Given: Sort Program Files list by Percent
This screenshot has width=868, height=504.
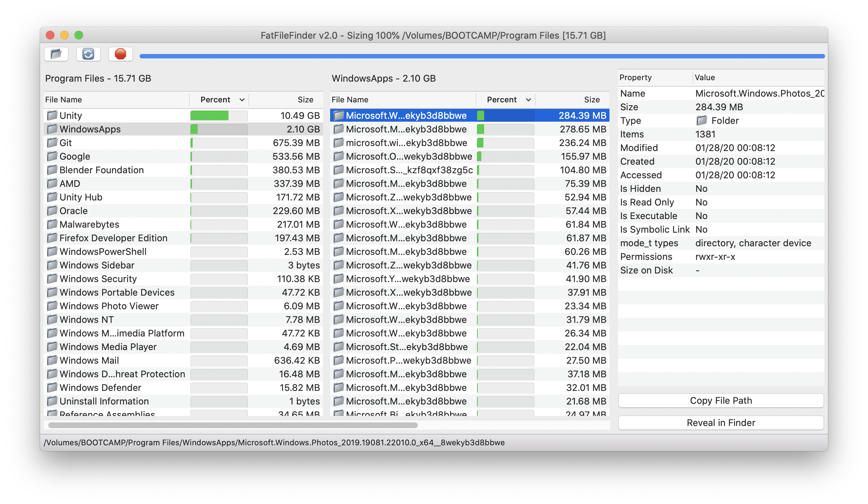Looking at the screenshot, I should click(219, 100).
